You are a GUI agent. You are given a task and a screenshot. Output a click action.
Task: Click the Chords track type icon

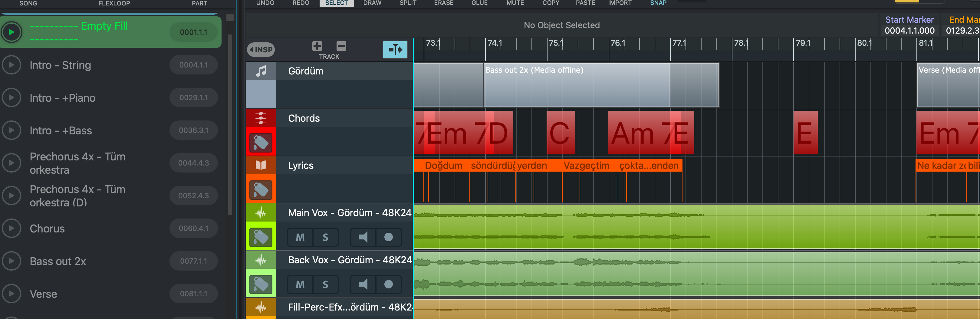click(x=261, y=118)
